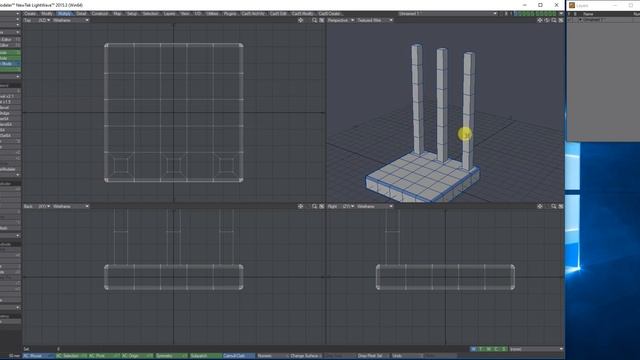The width and height of the screenshot is (640, 360).
Task: Switch to the Multiply menu tab
Action: pos(64,13)
